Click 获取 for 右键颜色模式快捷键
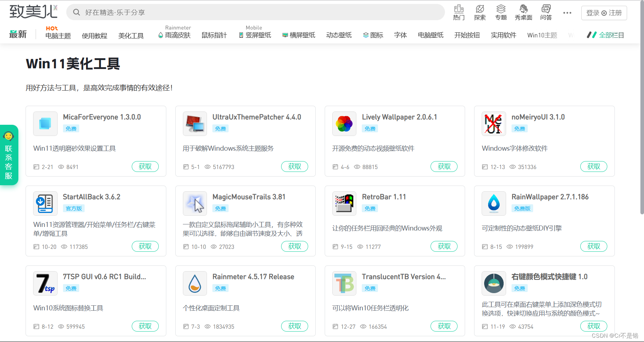The height and width of the screenshot is (342, 644). click(x=594, y=326)
